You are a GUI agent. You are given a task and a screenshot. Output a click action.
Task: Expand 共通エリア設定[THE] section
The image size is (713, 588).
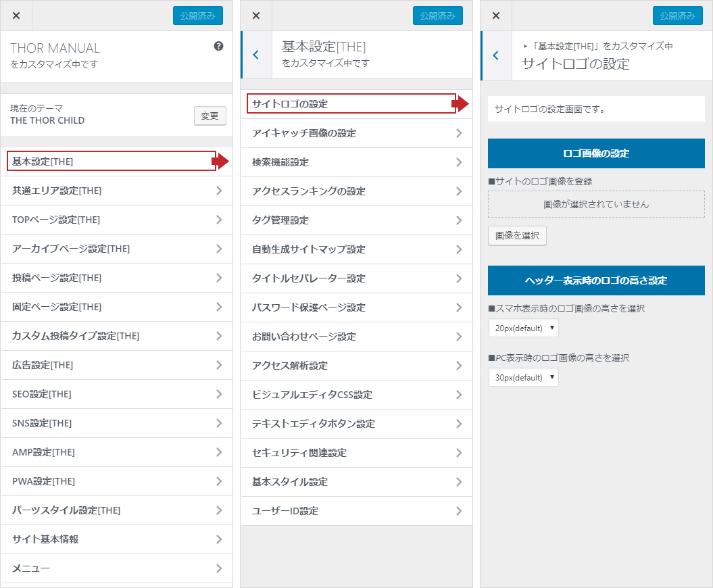(116, 191)
